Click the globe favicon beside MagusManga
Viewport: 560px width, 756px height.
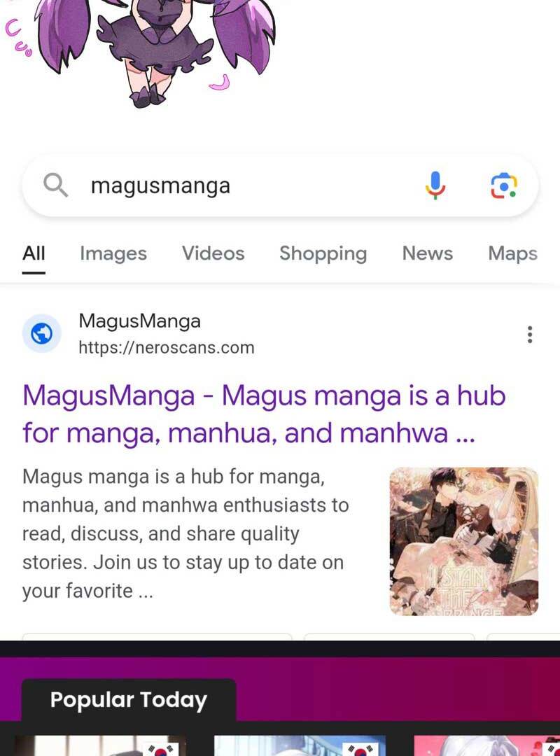42,334
